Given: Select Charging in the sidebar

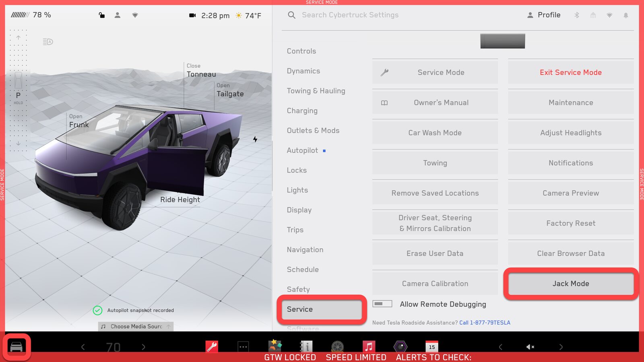Looking at the screenshot, I should tap(302, 111).
